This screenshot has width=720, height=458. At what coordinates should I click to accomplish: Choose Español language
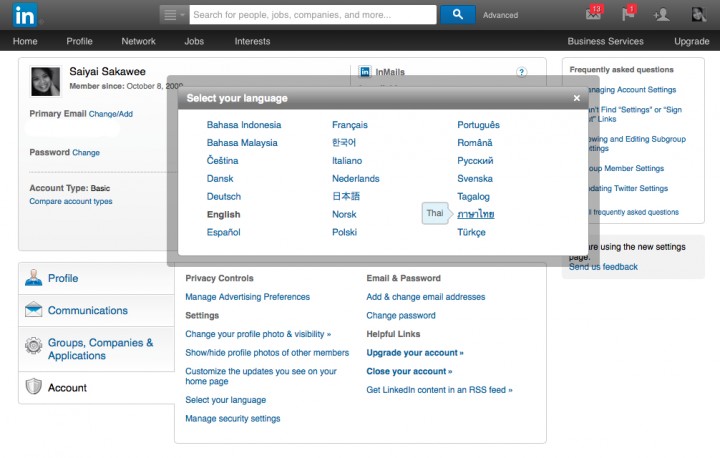pyautogui.click(x=223, y=232)
